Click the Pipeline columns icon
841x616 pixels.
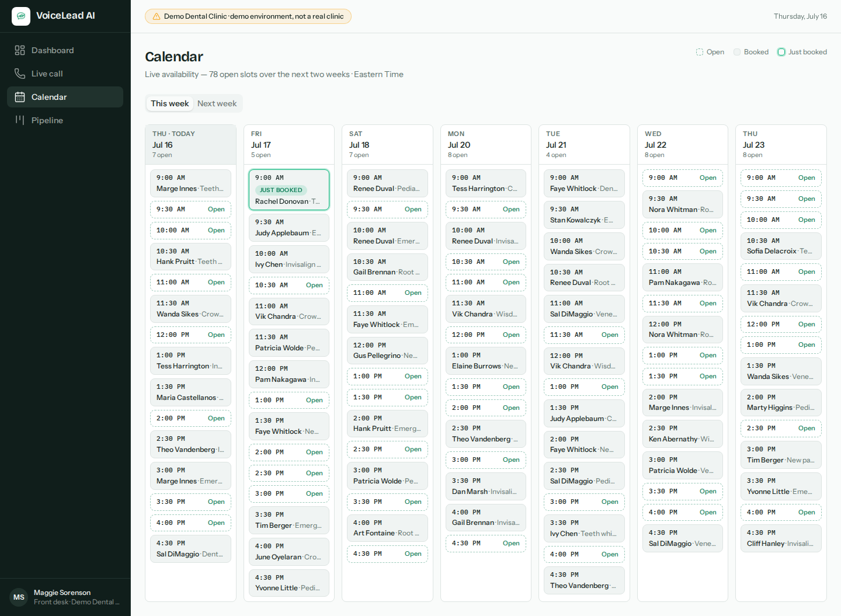coord(20,120)
